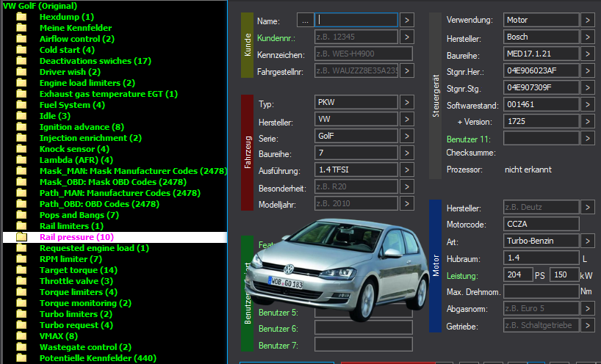Click folder icon beside Airflow control (2)
601x364 pixels.
[21, 39]
